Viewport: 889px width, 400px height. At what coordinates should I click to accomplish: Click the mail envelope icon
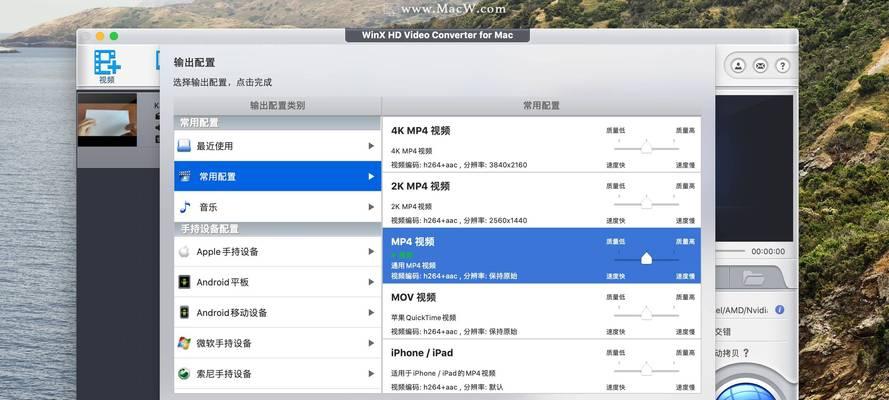click(760, 66)
